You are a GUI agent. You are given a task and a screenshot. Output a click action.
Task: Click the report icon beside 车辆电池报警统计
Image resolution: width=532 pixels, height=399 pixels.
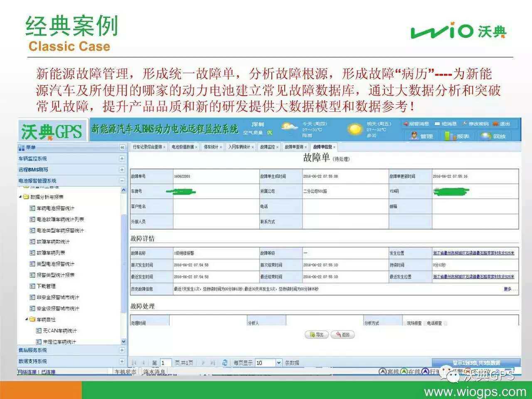[x=32, y=208]
